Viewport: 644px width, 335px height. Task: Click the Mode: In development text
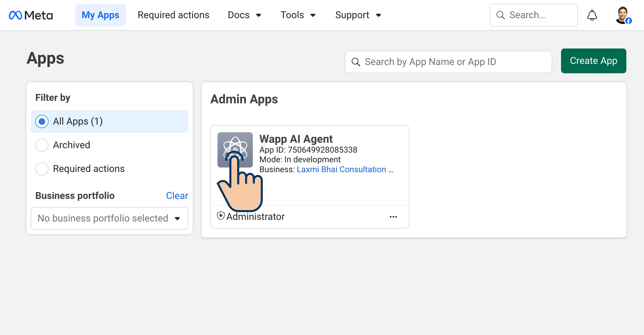tap(300, 160)
